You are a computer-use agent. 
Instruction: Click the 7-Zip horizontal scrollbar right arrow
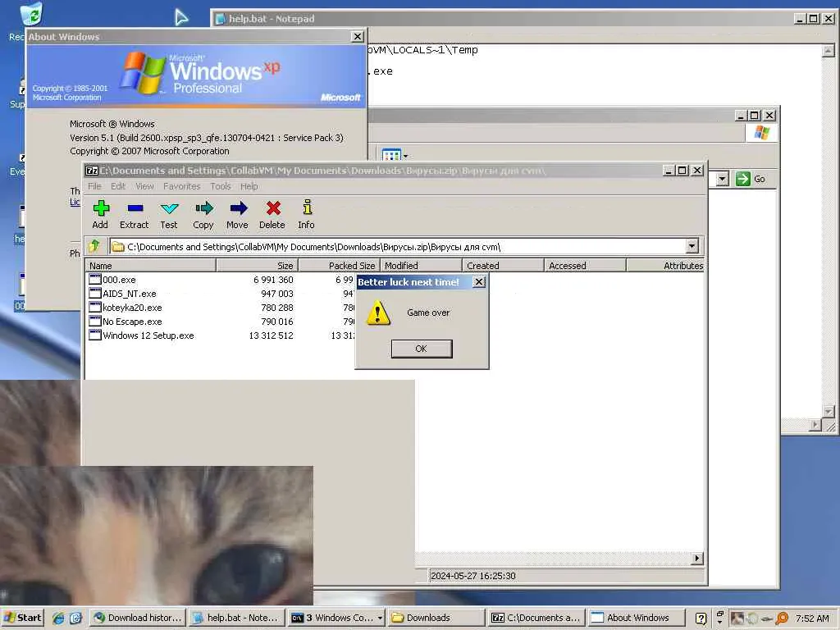coord(697,558)
